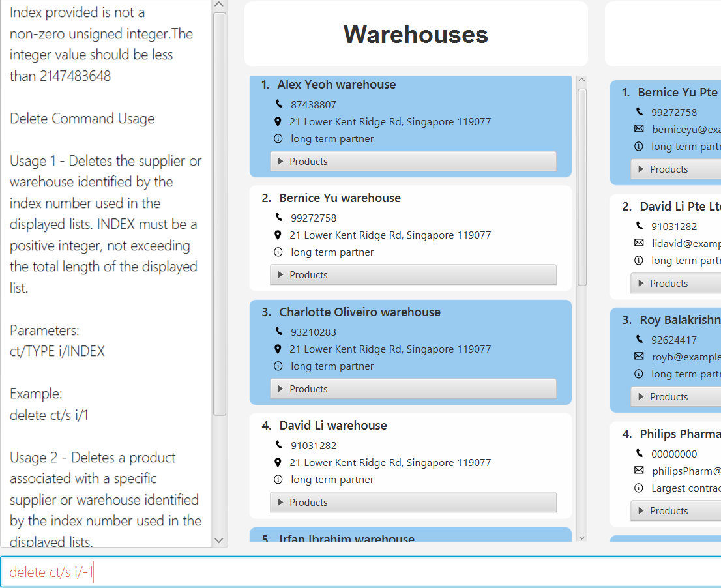
Task: Click phone icon on Roy Balakrishnan supplier
Action: pyautogui.click(x=639, y=339)
